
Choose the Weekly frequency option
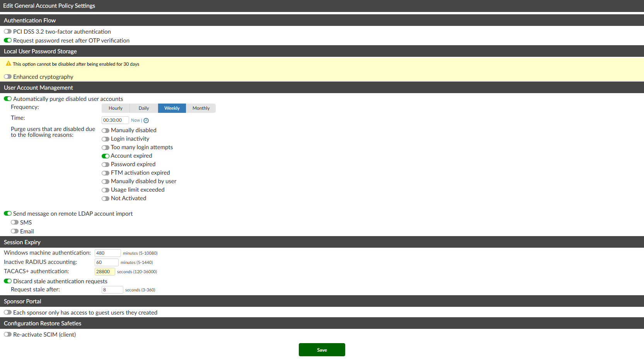point(172,108)
